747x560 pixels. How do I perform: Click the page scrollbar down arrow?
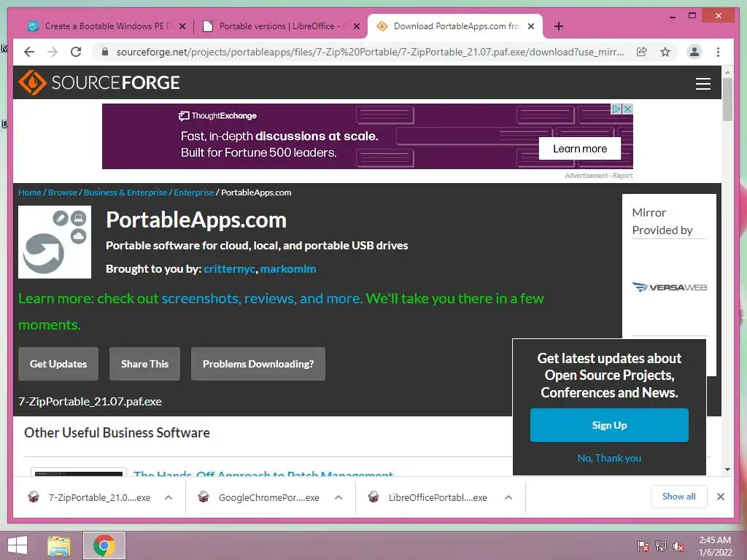[727, 470]
